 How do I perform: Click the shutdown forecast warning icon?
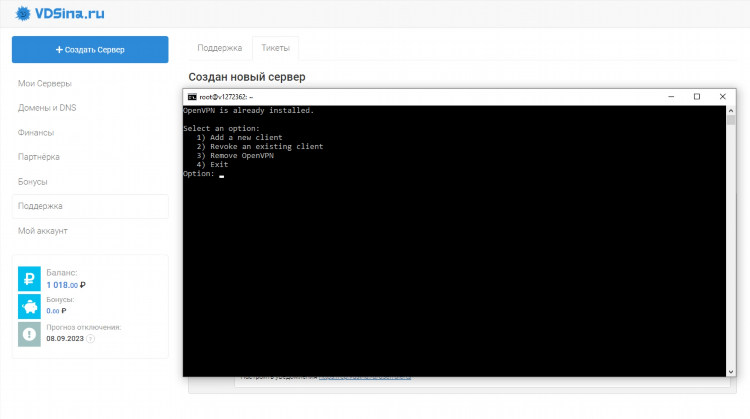pos(29,334)
